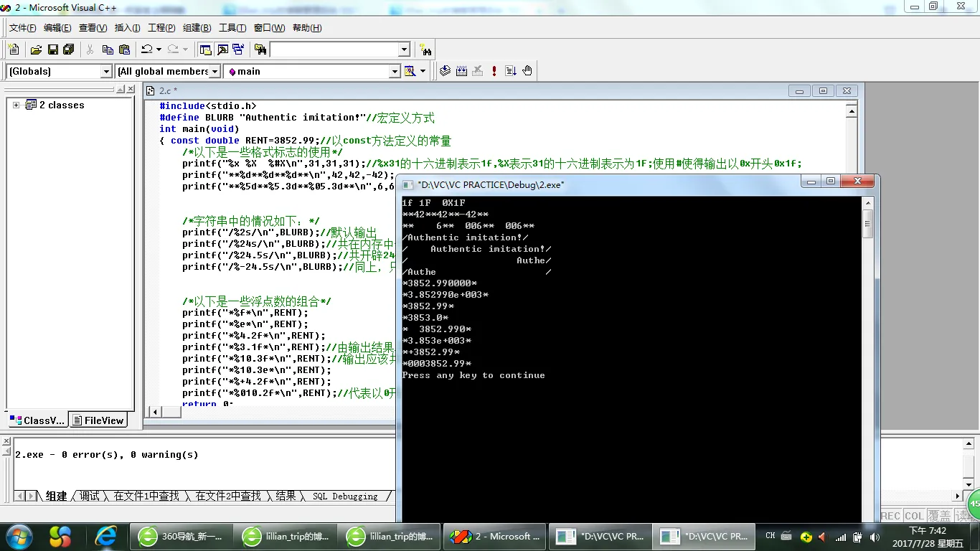980x551 pixels.
Task: Click the Copy icon in the toolbar
Action: pyautogui.click(x=108, y=50)
